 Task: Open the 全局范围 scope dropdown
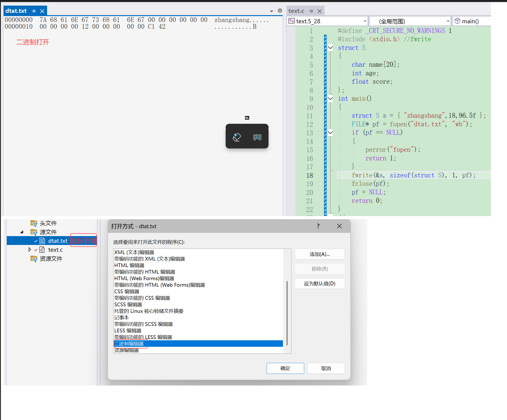pos(448,21)
